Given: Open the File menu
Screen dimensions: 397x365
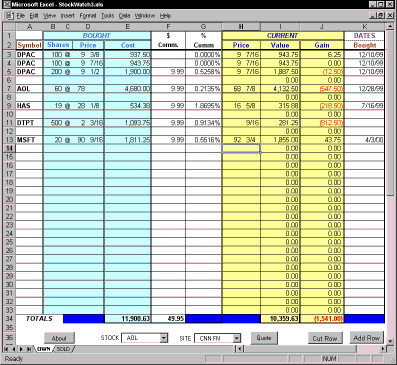Looking at the screenshot, I should 21,16.
